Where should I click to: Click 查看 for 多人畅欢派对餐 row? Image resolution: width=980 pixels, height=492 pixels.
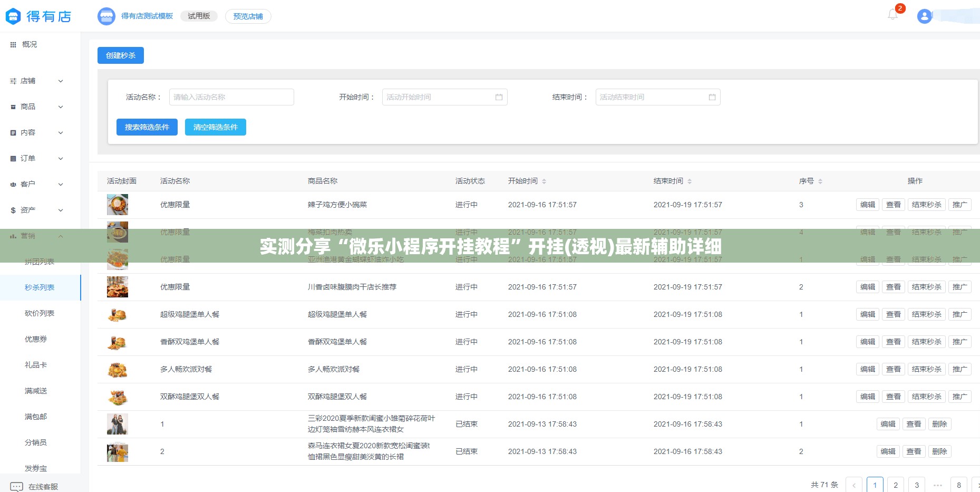click(894, 369)
